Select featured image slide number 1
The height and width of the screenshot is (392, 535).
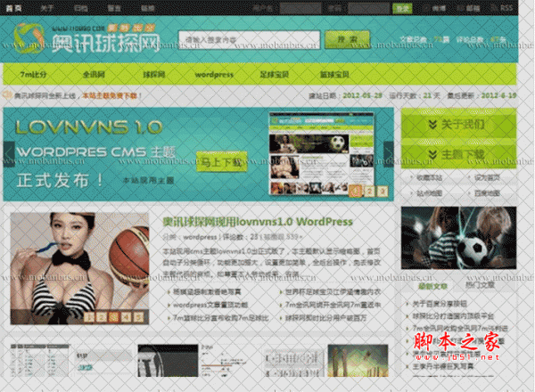click(88, 318)
